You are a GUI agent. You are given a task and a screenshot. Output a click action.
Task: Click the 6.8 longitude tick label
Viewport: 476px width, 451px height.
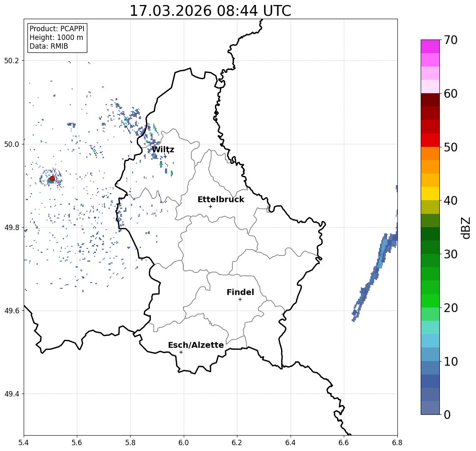pos(397,443)
